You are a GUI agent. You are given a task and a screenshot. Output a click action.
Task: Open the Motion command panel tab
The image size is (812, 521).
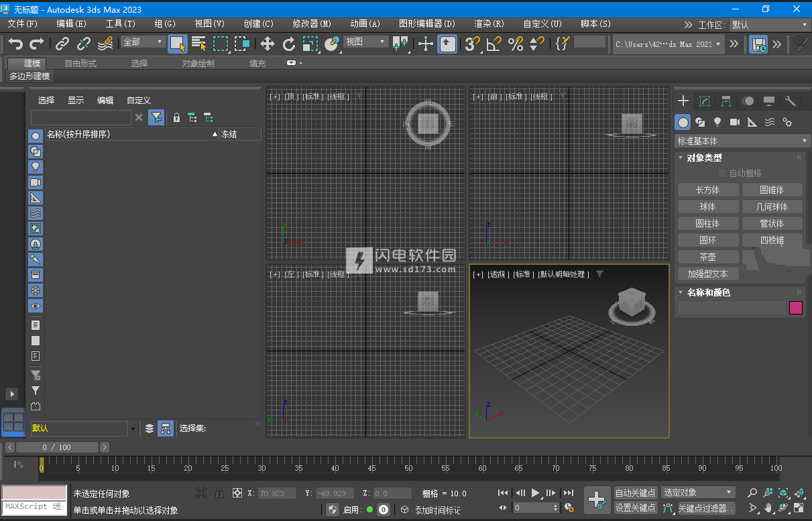click(x=748, y=101)
